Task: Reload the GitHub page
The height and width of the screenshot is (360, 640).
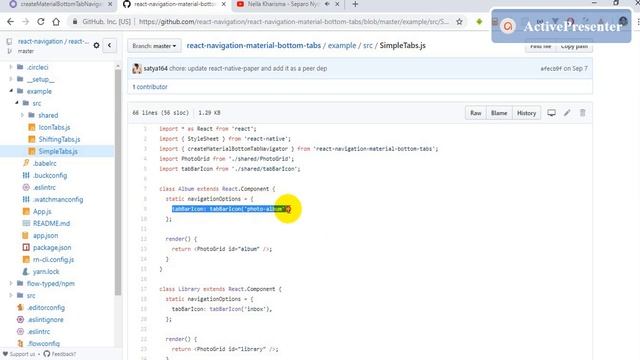Action: 40,22
